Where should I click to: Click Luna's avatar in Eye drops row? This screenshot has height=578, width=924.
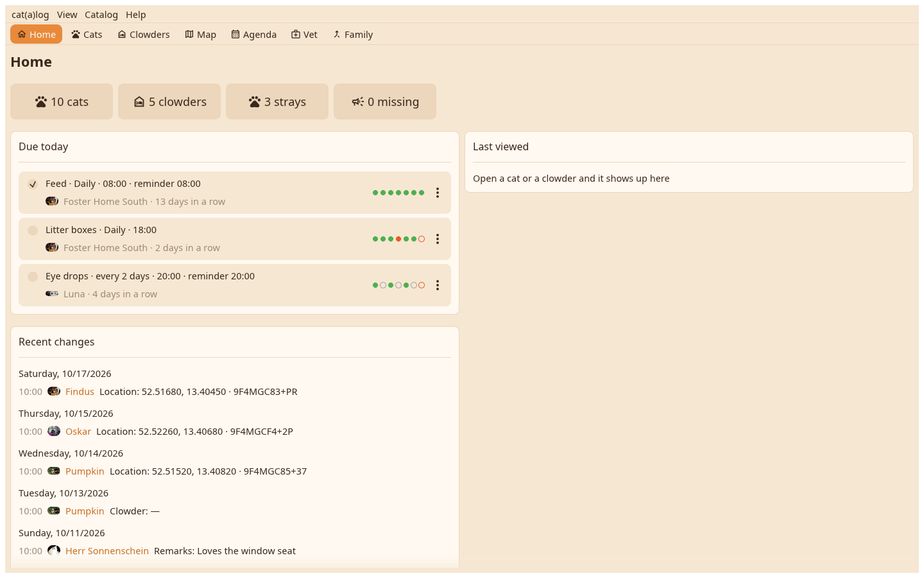click(x=52, y=294)
